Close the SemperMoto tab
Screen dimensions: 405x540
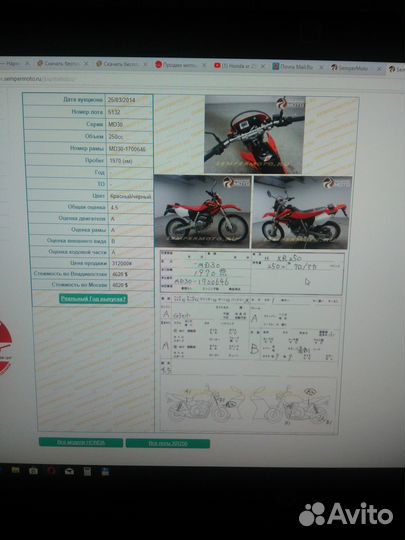pos(380,69)
